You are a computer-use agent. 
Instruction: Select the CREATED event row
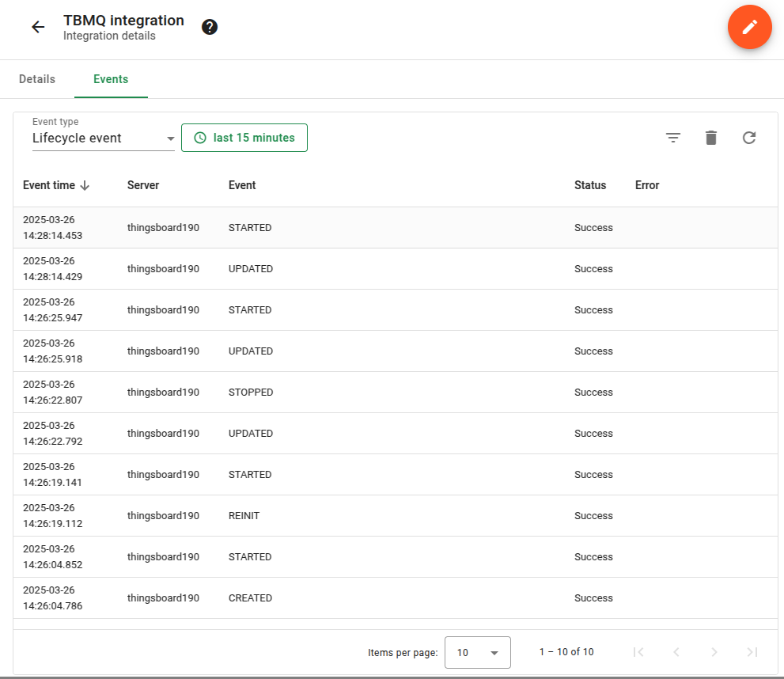(x=250, y=598)
